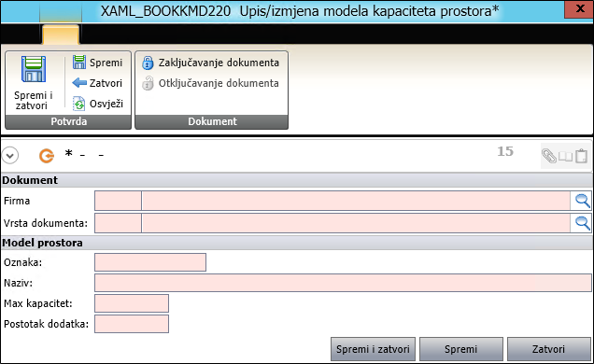
Task: Select the highlighted yellow ribbon tab
Action: (x=61, y=35)
